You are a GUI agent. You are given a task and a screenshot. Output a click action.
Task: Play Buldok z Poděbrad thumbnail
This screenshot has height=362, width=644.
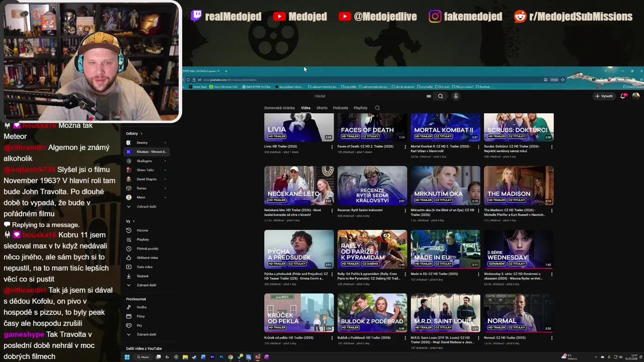(372, 313)
